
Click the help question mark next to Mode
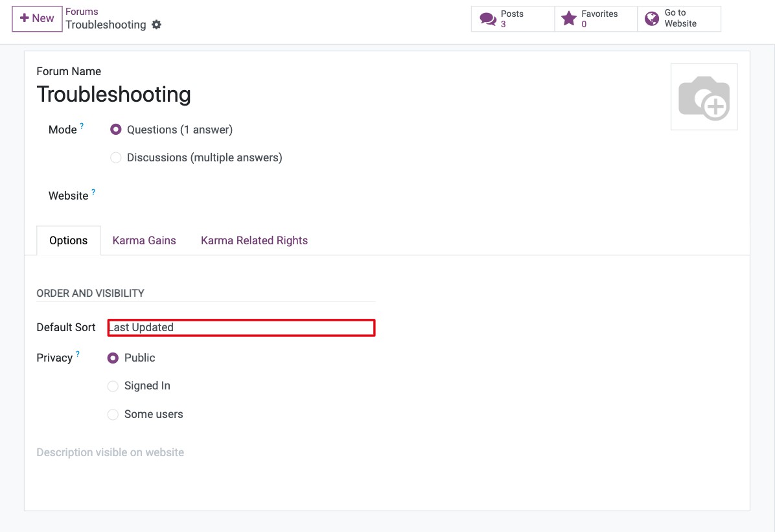pos(82,126)
